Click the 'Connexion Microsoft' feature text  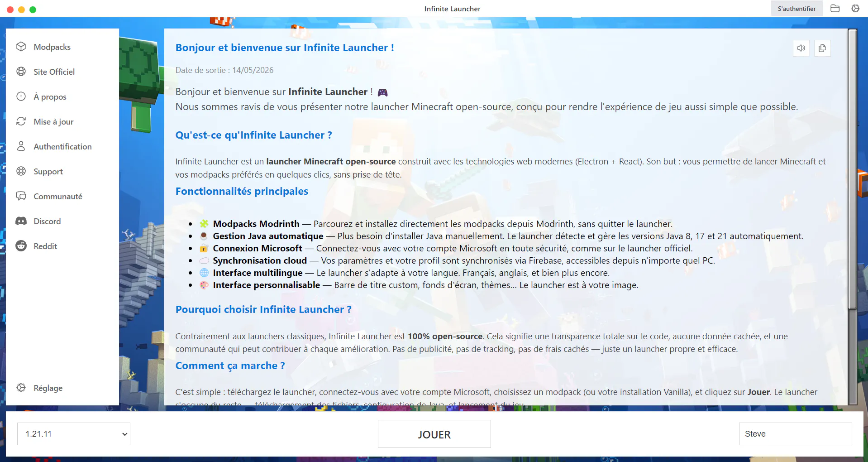pyautogui.click(x=258, y=248)
